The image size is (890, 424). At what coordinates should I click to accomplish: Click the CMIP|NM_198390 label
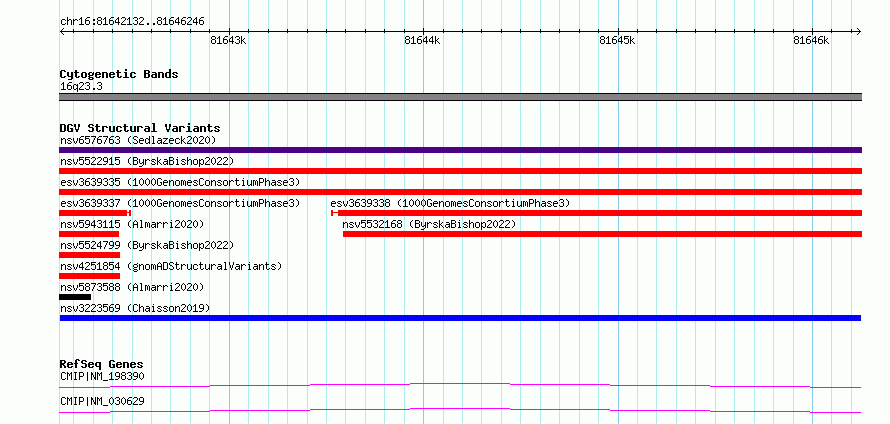coord(102,376)
